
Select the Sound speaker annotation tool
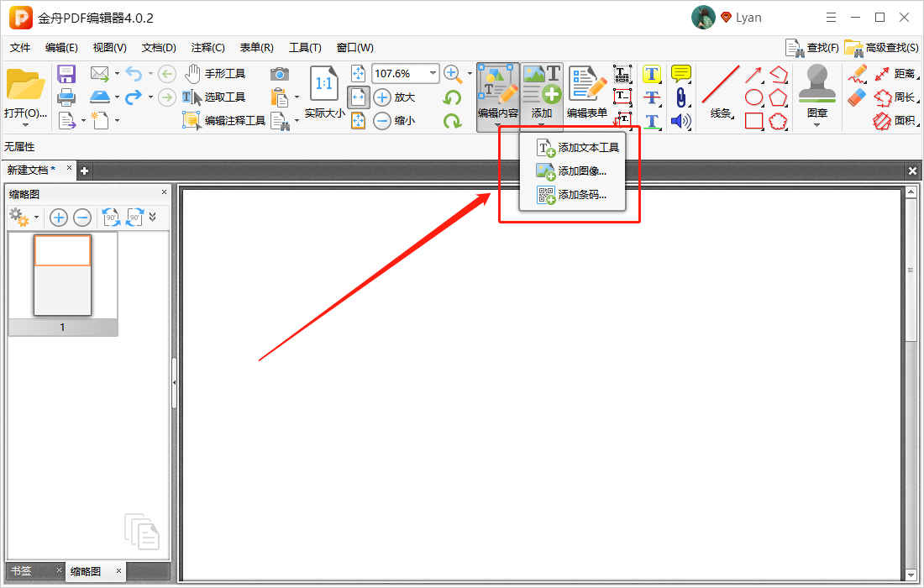pyautogui.click(x=681, y=121)
